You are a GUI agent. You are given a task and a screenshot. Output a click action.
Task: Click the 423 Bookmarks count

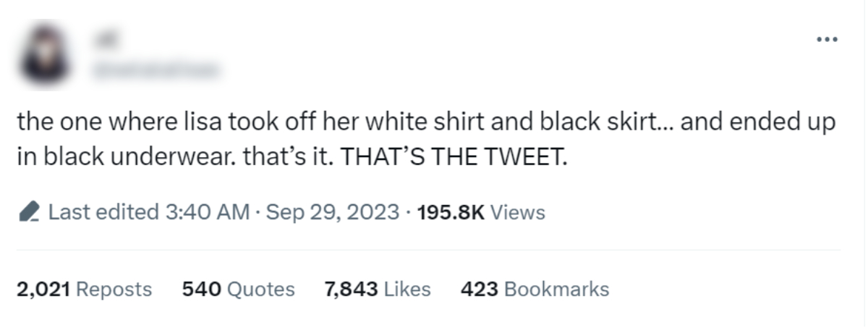535,290
